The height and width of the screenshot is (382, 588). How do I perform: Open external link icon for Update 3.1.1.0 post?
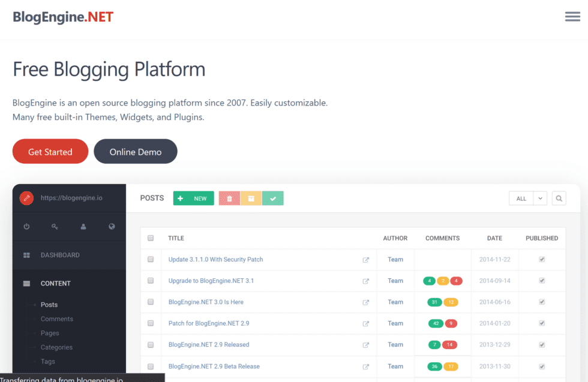click(x=365, y=260)
